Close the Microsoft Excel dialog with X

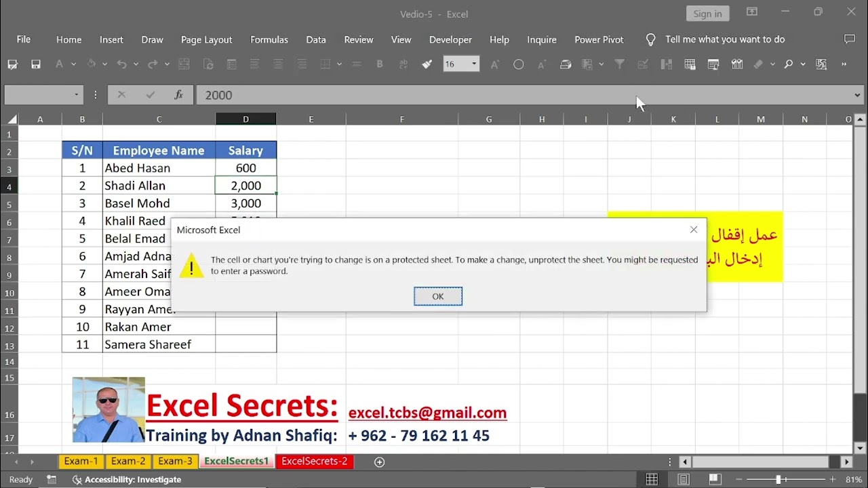coord(694,230)
